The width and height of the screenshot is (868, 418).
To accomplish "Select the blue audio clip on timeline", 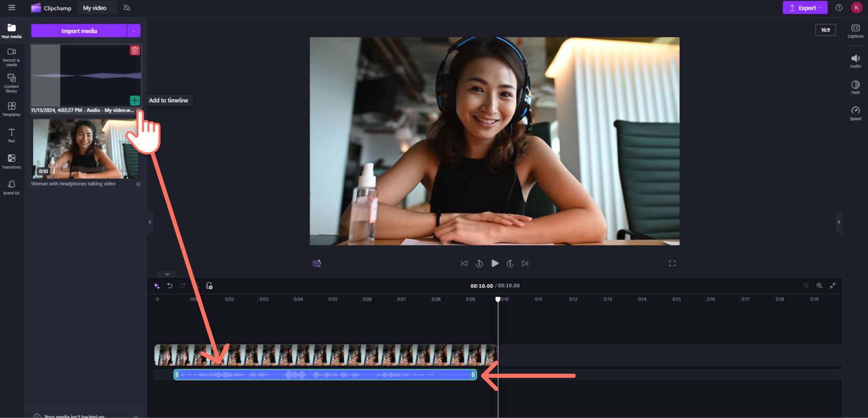I will 325,375.
